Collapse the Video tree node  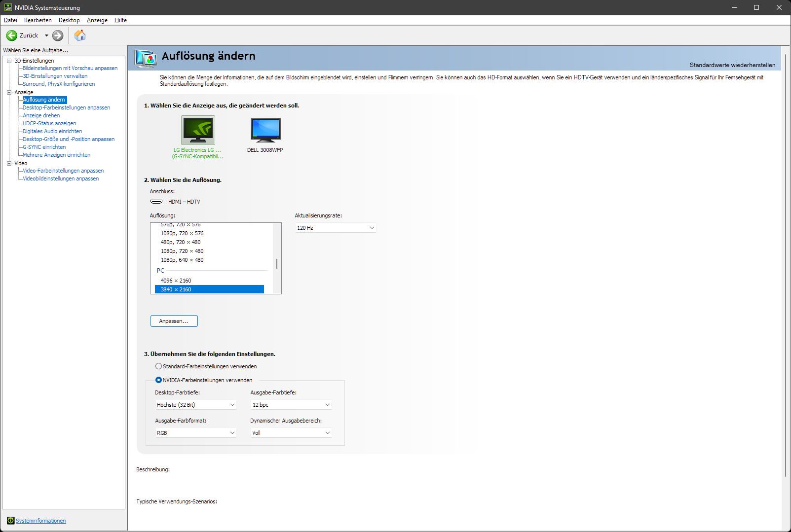9,163
